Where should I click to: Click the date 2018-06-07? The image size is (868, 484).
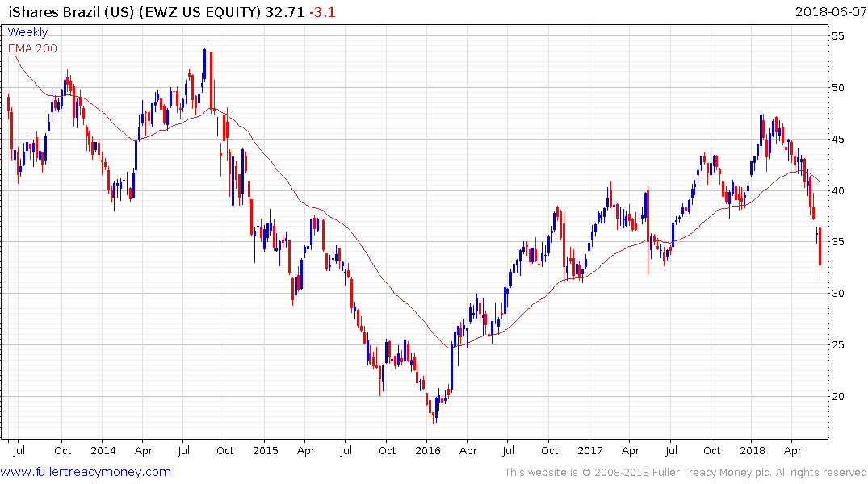pos(831,12)
